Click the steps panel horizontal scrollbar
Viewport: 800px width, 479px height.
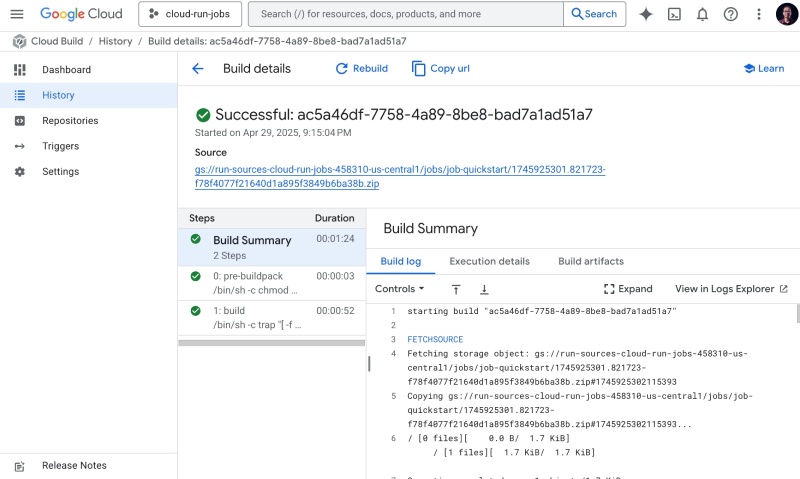272,343
